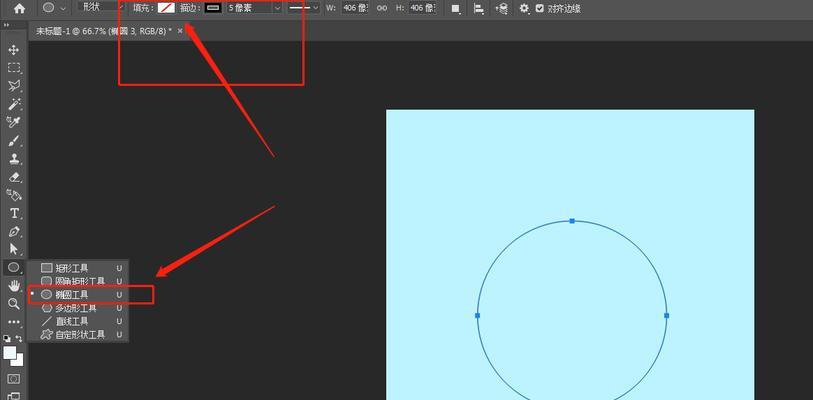813x400 pixels.
Task: Open the ellipse tool preset picker
Action: (x=54, y=8)
